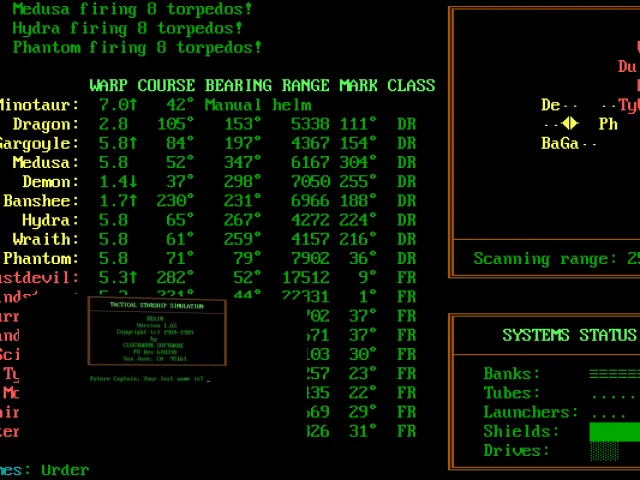Click the 'BaGa' ship label on scanner

(560, 143)
